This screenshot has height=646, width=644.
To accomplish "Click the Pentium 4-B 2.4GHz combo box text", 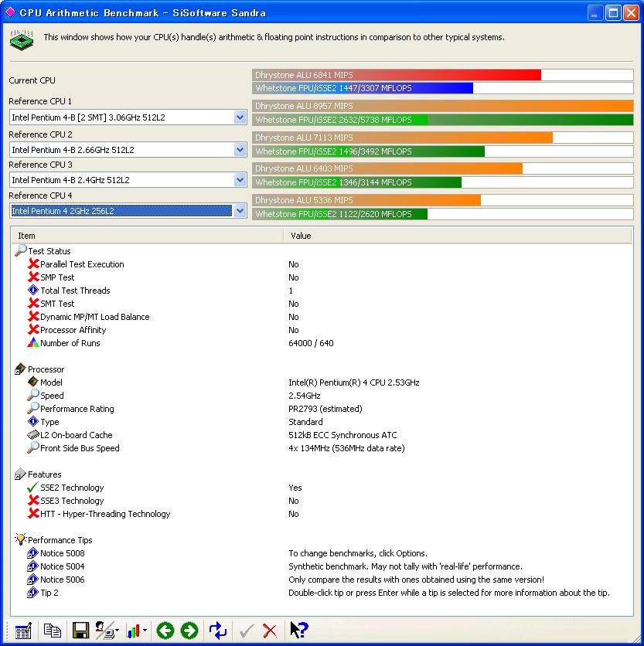I will tap(70, 180).
